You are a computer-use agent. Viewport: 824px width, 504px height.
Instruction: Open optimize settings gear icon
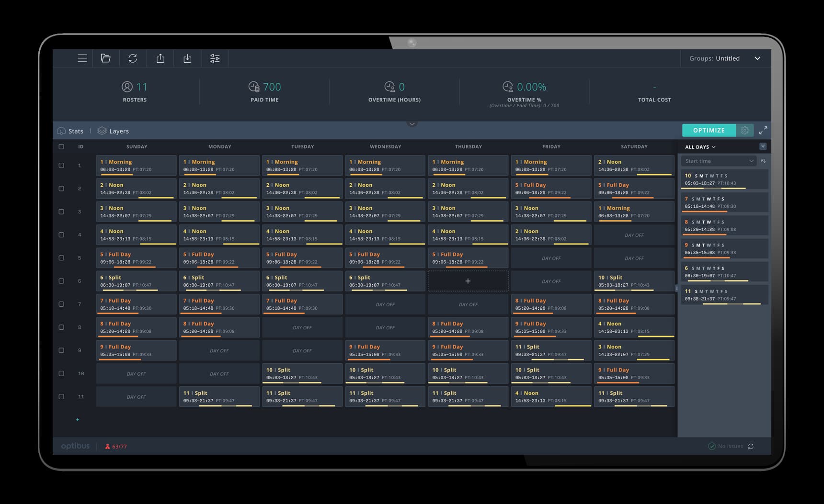(744, 130)
